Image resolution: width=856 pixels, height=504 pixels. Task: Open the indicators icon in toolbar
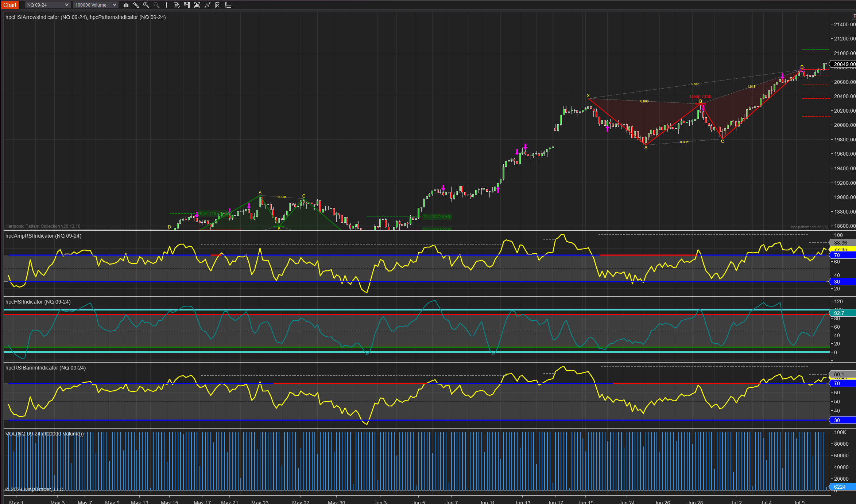coord(197,5)
